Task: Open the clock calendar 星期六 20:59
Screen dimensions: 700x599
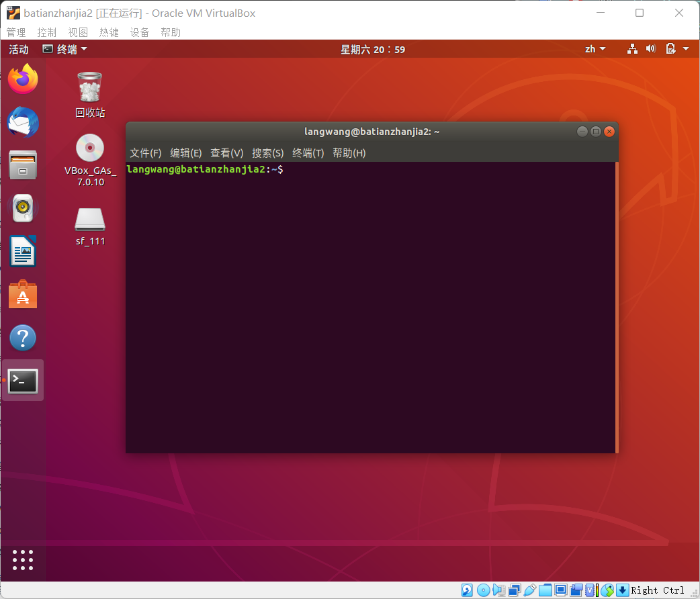Action: tap(373, 49)
